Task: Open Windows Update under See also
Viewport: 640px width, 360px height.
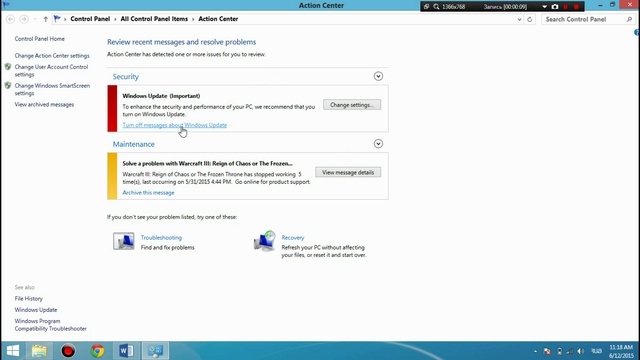Action: coord(36,310)
